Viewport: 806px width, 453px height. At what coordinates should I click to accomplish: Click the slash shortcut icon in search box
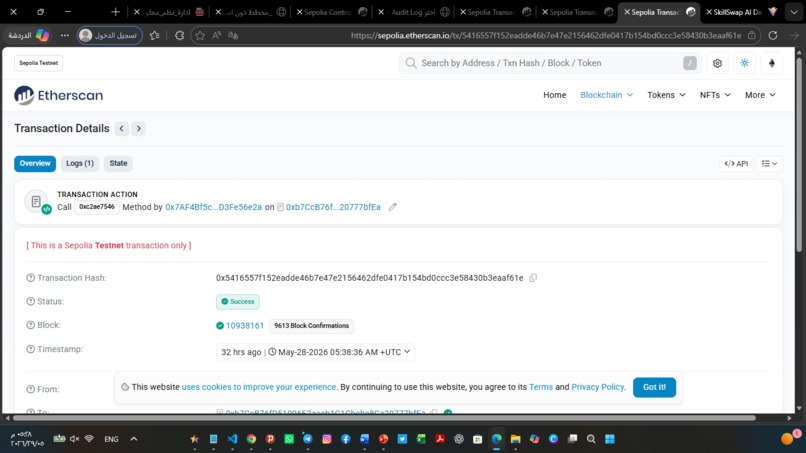pos(690,63)
